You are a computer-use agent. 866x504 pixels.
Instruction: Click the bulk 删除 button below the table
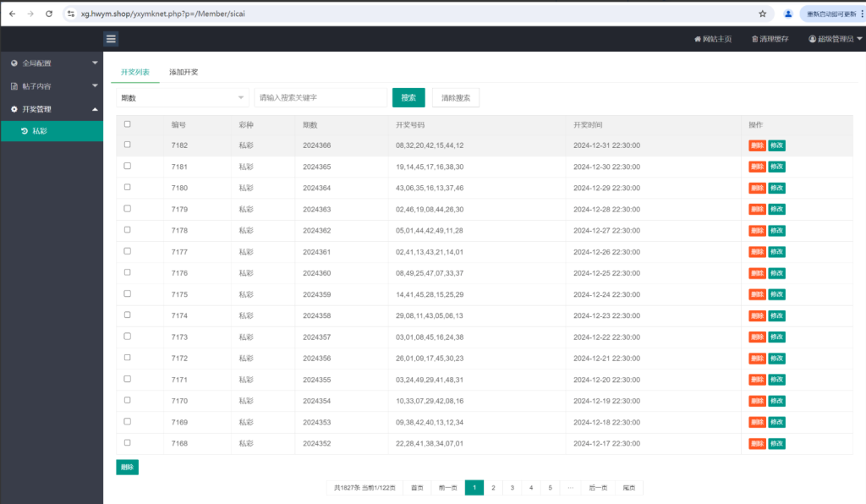click(x=127, y=467)
